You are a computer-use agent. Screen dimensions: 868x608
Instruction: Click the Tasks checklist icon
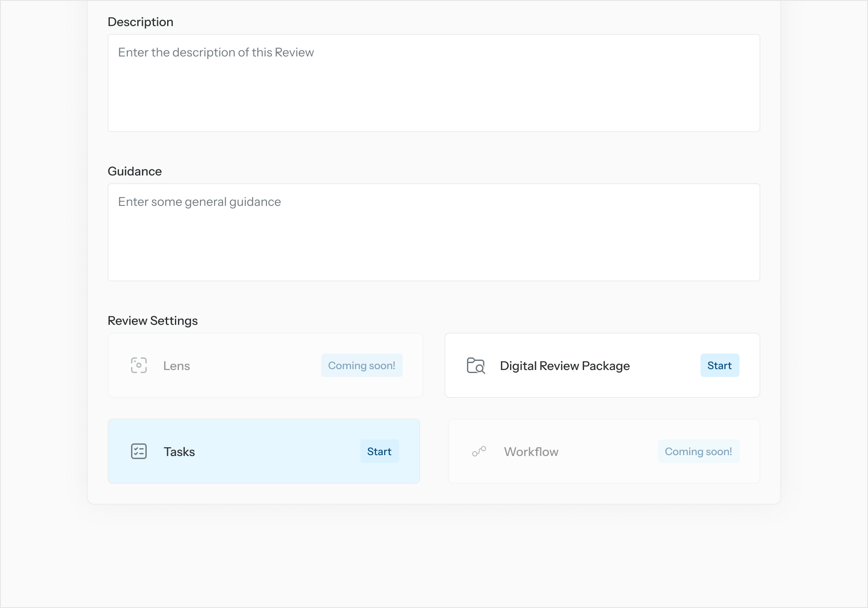point(139,451)
